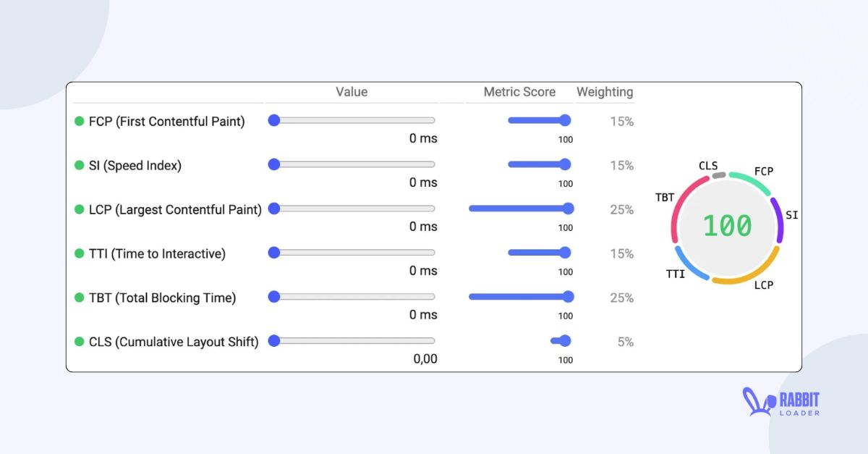Image resolution: width=868 pixels, height=454 pixels.
Task: Select the purple SI arc on the gauge
Action: coord(779,217)
